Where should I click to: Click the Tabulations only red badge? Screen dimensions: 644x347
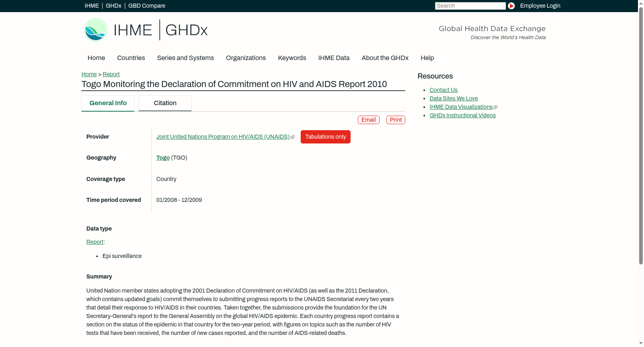click(x=326, y=137)
